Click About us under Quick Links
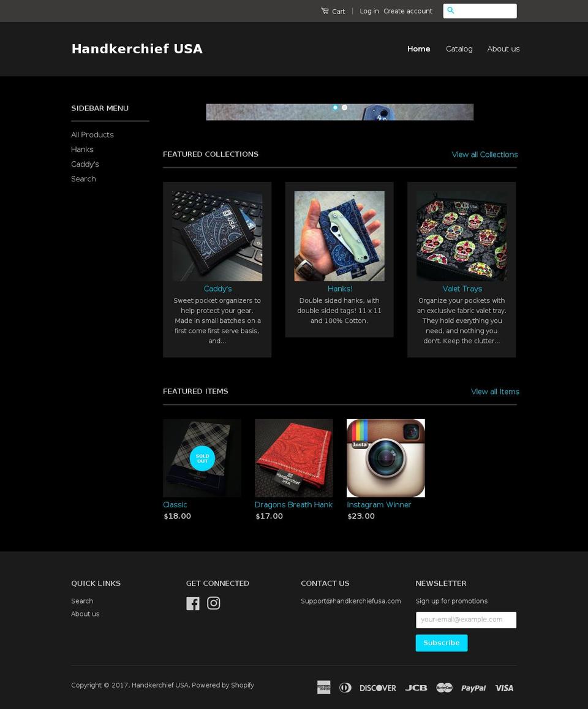The width and height of the screenshot is (588, 709). [x=85, y=613]
